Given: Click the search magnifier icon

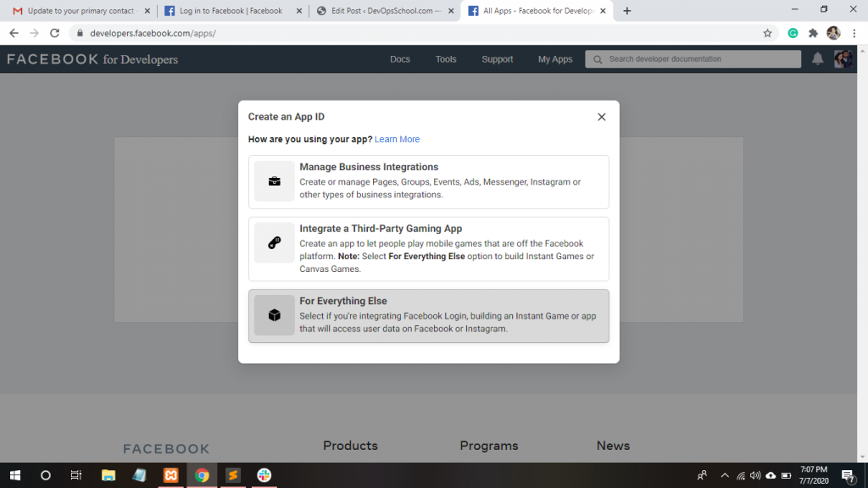Looking at the screenshot, I should pyautogui.click(x=598, y=59).
